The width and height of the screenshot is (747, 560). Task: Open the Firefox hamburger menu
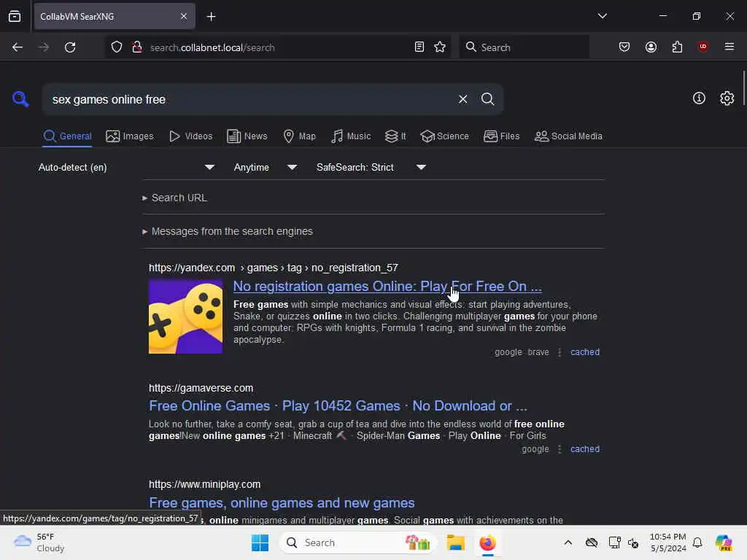(729, 47)
